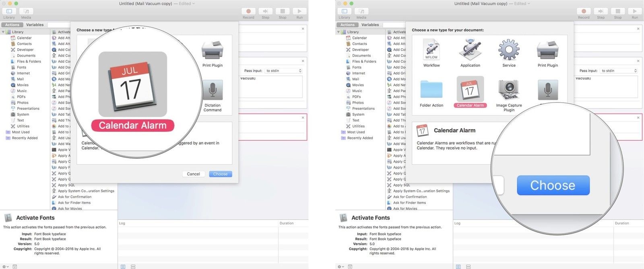Click the small Choose button beside Cancel

coord(220,174)
